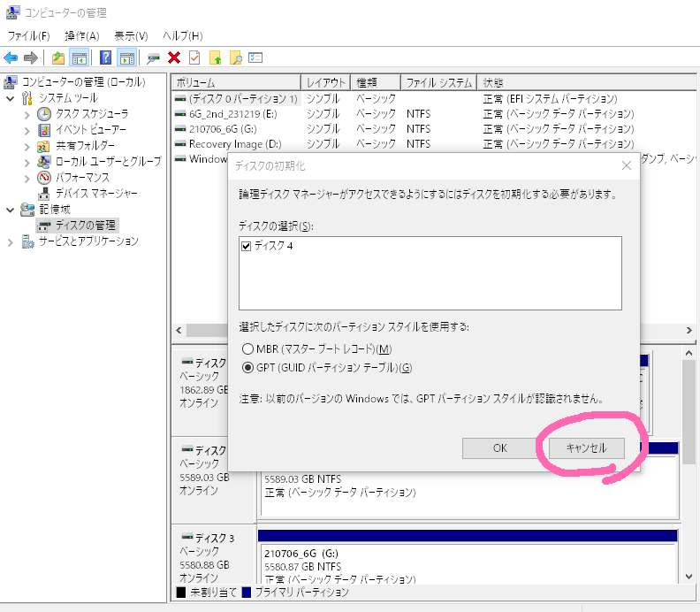Select Performance icon in tree
The height and width of the screenshot is (612, 700).
(x=44, y=178)
